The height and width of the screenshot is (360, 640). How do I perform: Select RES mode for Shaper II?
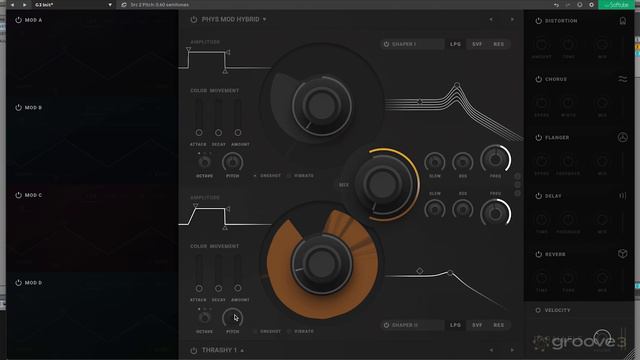498,325
